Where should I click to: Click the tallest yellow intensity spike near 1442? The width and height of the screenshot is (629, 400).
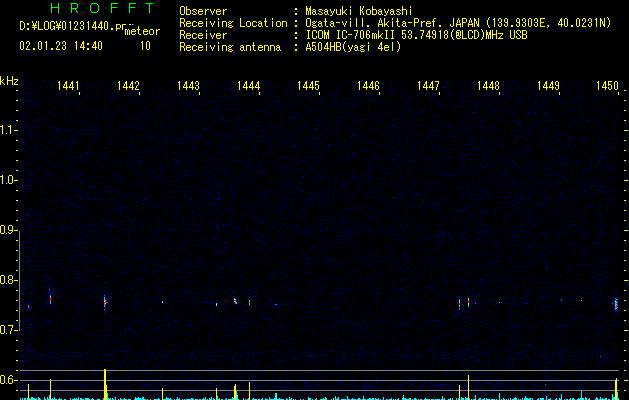105,384
